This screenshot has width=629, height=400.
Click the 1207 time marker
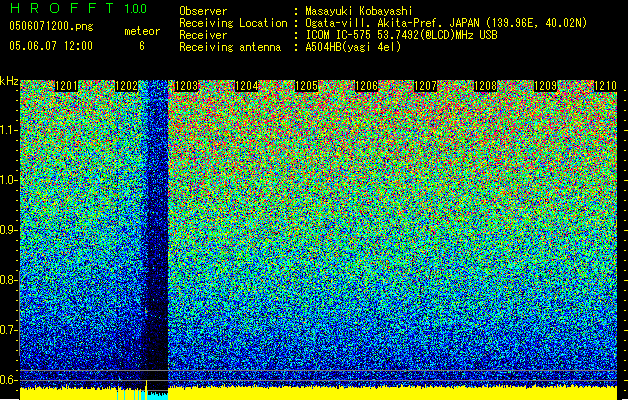point(425,86)
